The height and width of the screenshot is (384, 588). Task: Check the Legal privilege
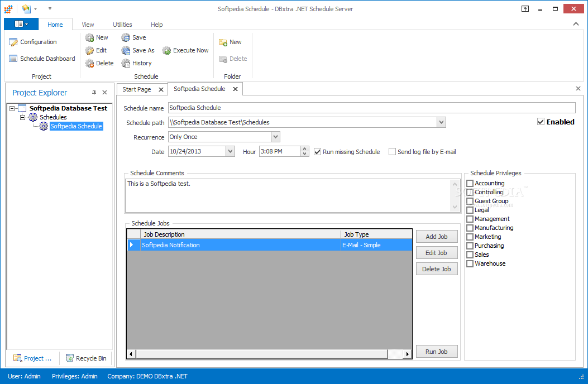coord(470,210)
